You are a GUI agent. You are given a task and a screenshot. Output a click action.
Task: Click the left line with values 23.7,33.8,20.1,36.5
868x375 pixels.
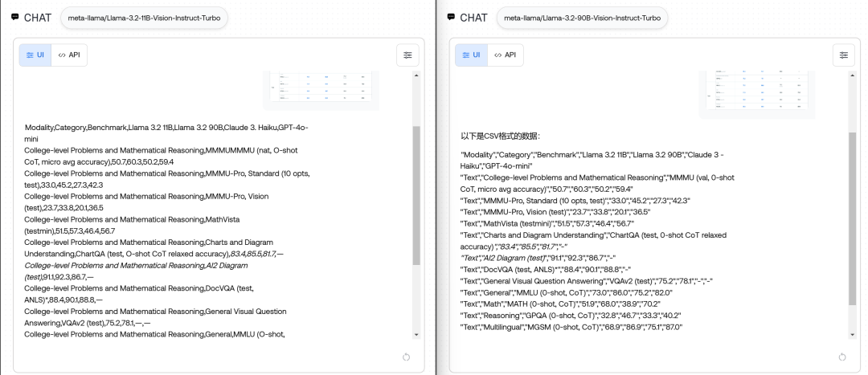click(63, 208)
